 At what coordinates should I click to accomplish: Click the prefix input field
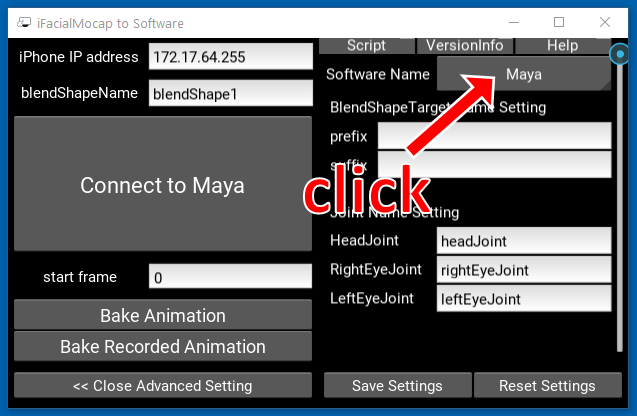[494, 136]
